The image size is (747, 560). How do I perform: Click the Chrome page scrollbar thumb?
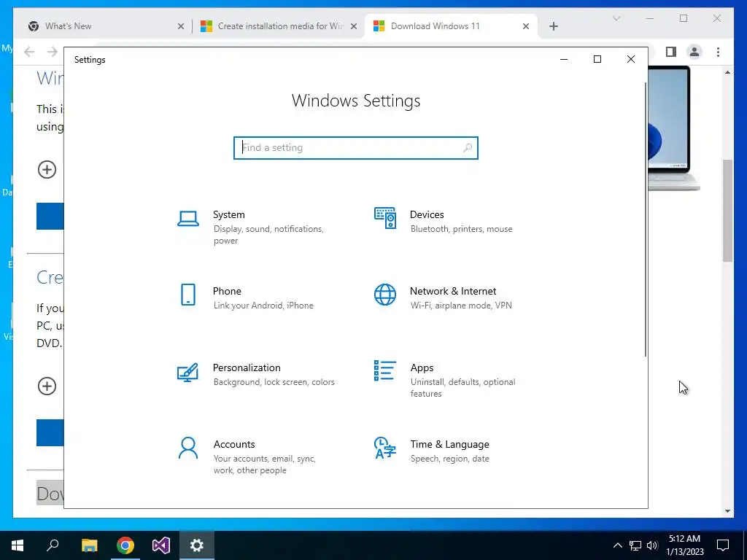tap(727, 211)
